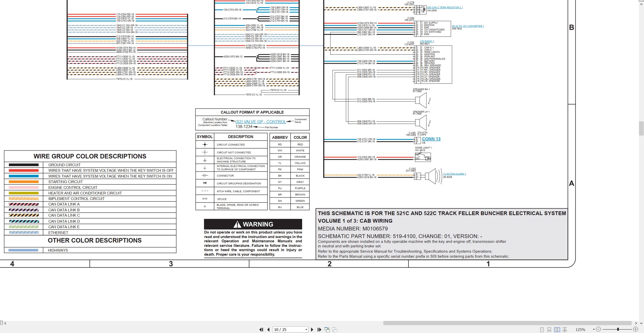
Task: Click the HIGHWAYS blue swatch
Action: pyautogui.click(x=23, y=250)
